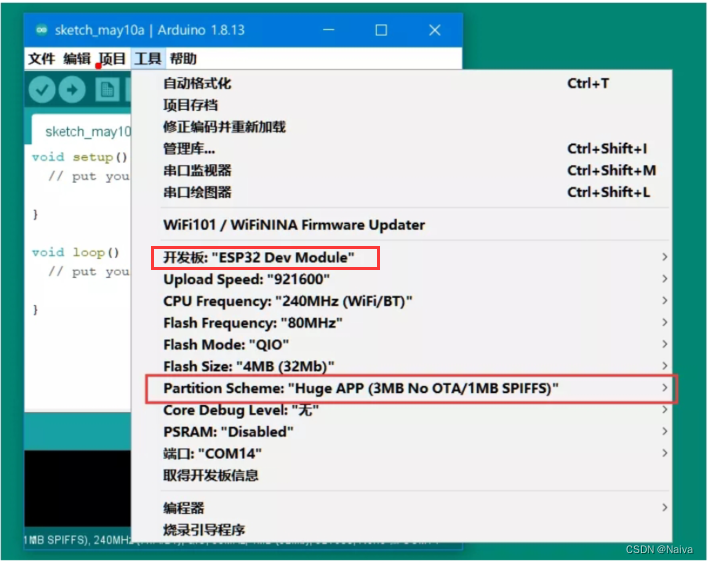
Task: Expand the 开发板 ESP32 Dev Module submenu
Action: click(x=402, y=257)
